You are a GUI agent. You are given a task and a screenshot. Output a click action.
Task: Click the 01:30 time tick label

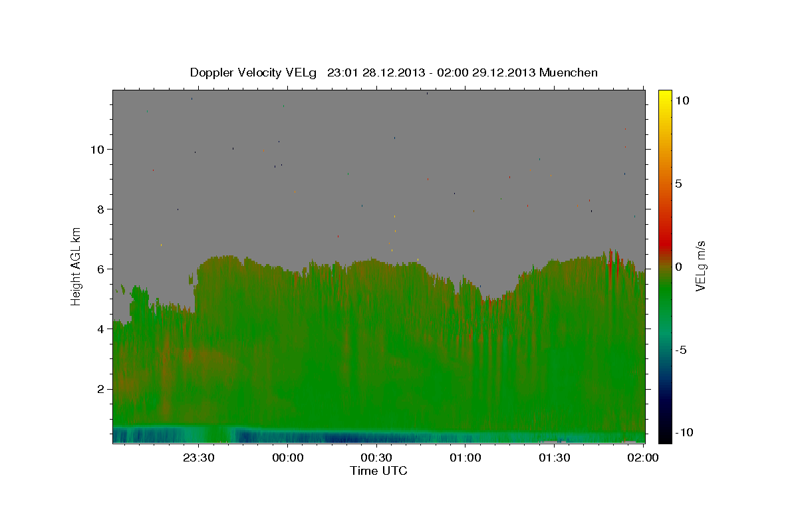(554, 458)
